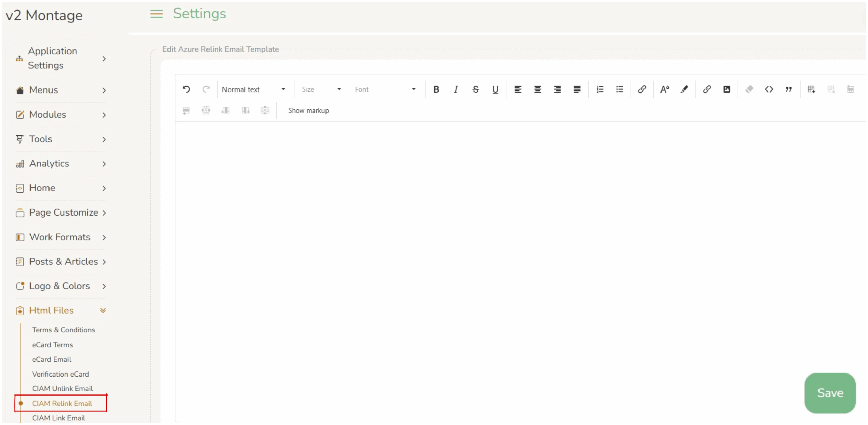
Task: Open the code view icon
Action: click(x=769, y=89)
